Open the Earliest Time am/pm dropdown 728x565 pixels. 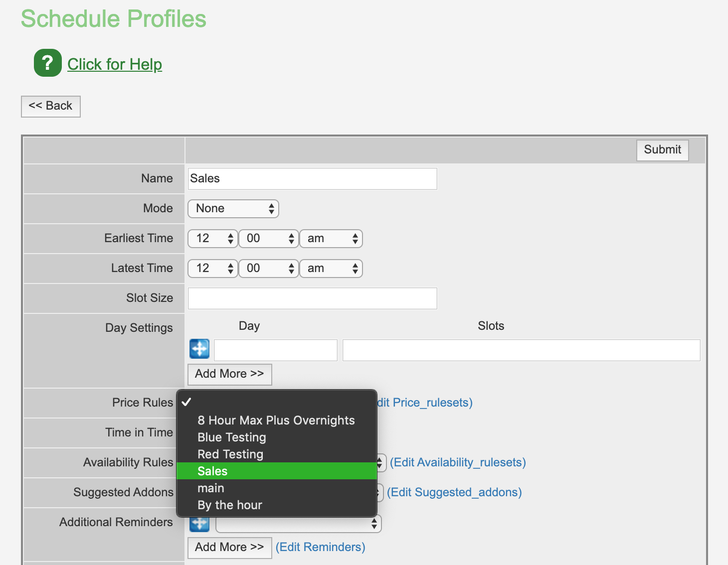pyautogui.click(x=331, y=239)
